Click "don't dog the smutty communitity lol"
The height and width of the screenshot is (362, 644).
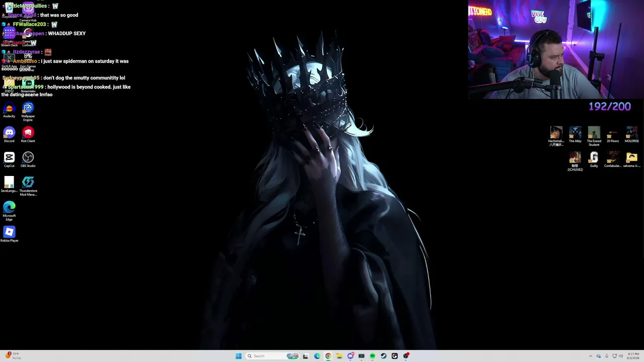coord(84,78)
